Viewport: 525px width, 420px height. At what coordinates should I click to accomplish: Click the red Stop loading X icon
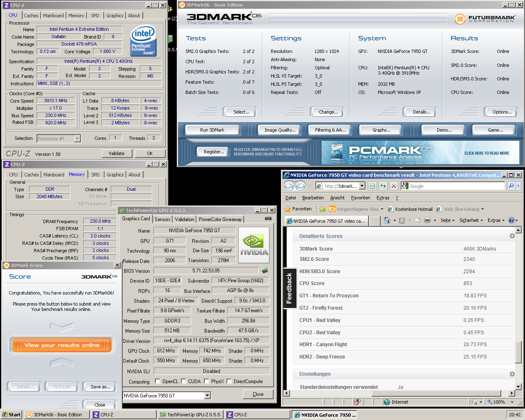394,186
